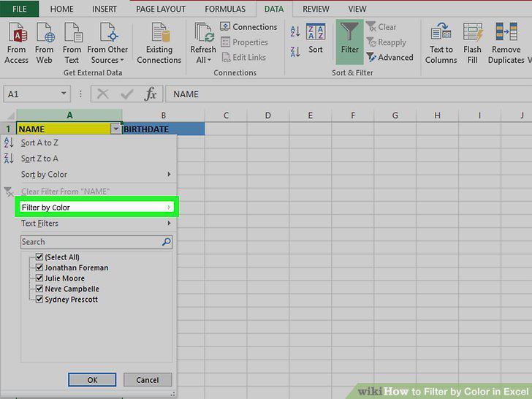Viewport: 532px width, 399px height.
Task: Uncheck Sydney Prescott
Action: point(39,299)
